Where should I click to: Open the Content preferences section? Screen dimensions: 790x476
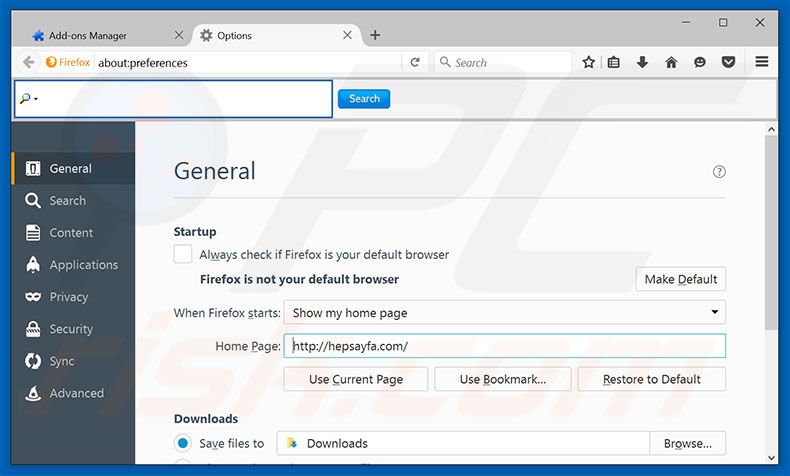(x=73, y=233)
